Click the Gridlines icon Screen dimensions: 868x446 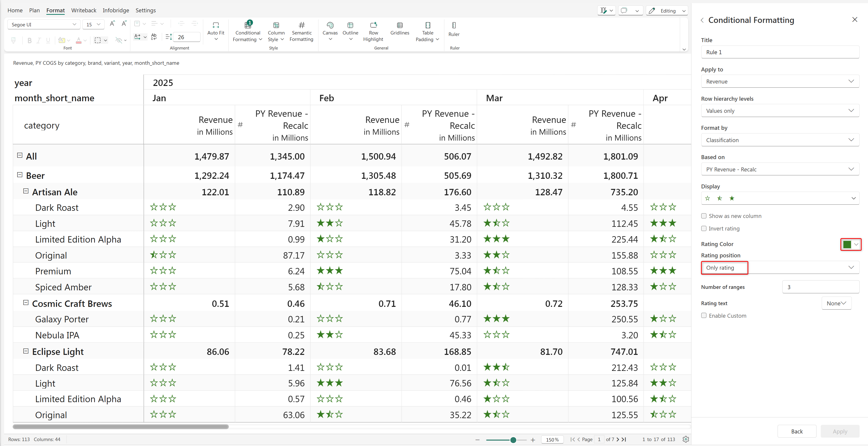pos(400,26)
